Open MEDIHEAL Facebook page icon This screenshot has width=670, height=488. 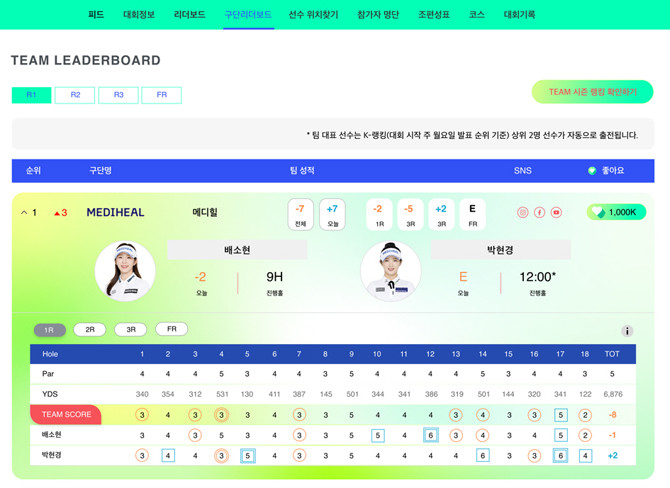pos(539,213)
